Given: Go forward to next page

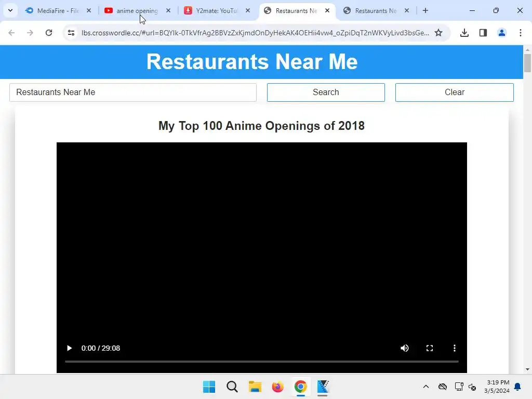Looking at the screenshot, I should [x=30, y=33].
